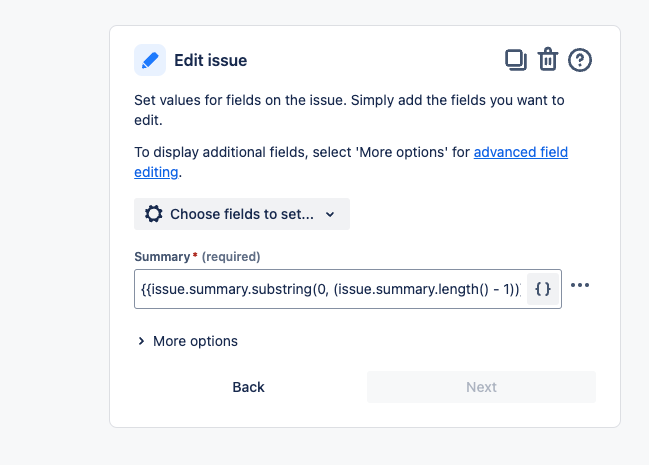Expand the More options section
649x465 pixels.
[195, 341]
